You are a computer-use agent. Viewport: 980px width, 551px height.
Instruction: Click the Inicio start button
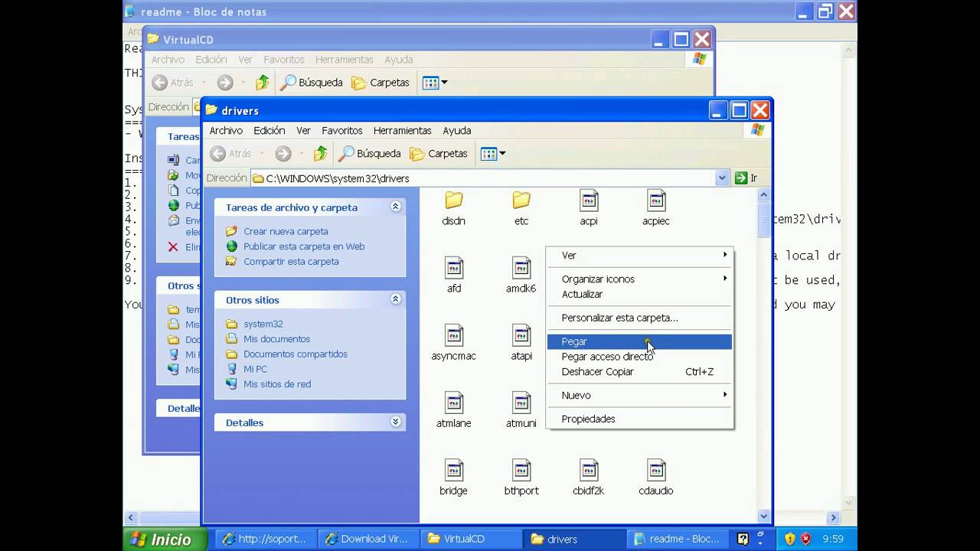165,540
